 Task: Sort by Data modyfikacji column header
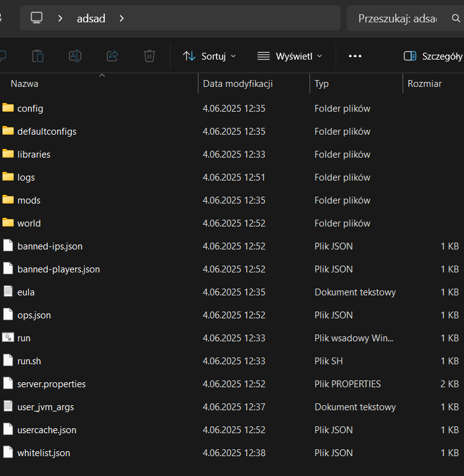[238, 84]
